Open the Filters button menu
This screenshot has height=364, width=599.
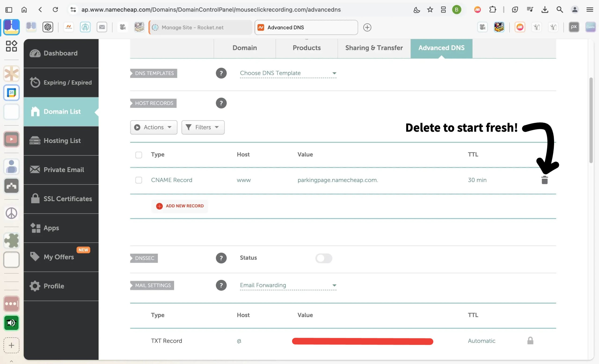[203, 127]
